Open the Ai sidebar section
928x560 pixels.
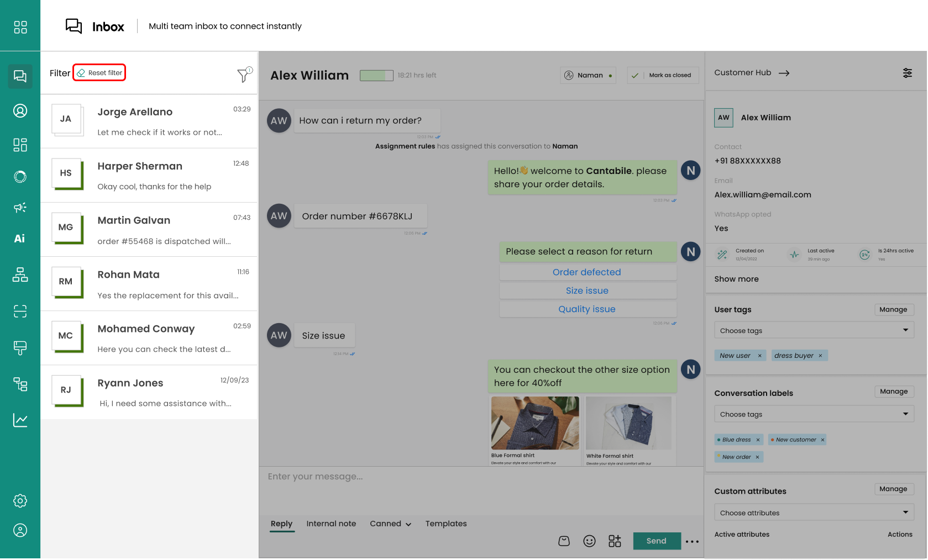tap(20, 239)
